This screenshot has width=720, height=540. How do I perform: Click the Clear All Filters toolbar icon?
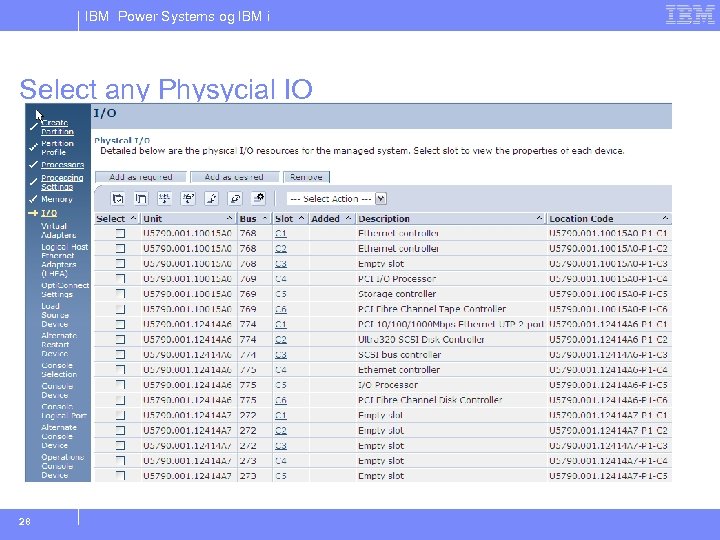pos(188,198)
